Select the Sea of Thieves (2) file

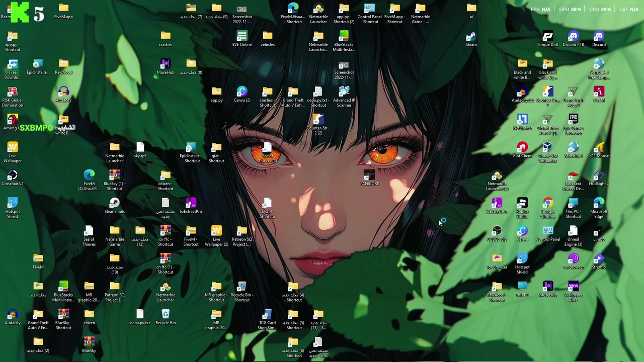click(x=267, y=152)
